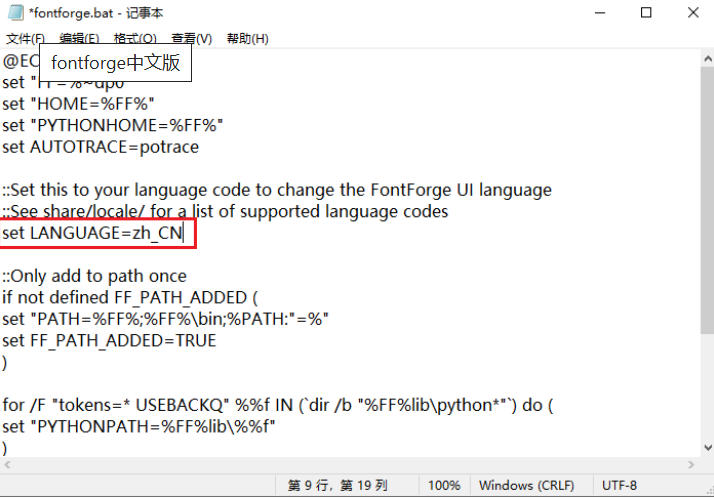Click vertical scrollbar up arrow
This screenshot has height=498, width=714.
(x=708, y=59)
